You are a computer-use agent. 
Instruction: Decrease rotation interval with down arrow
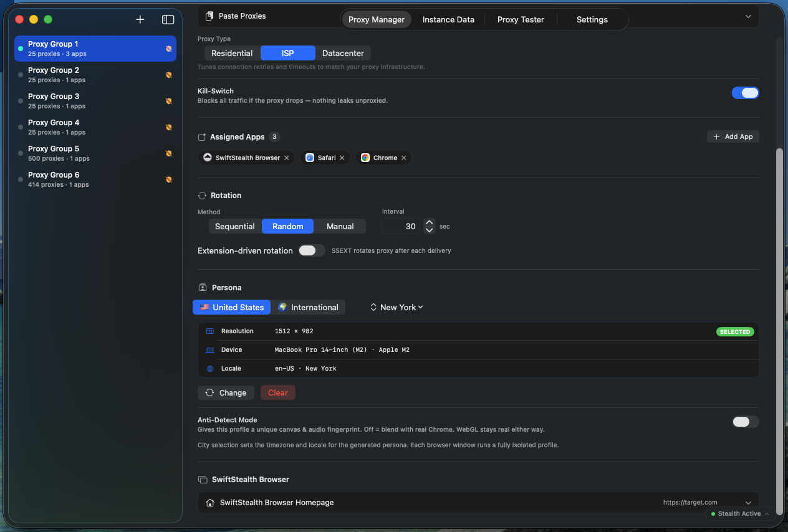coord(429,230)
